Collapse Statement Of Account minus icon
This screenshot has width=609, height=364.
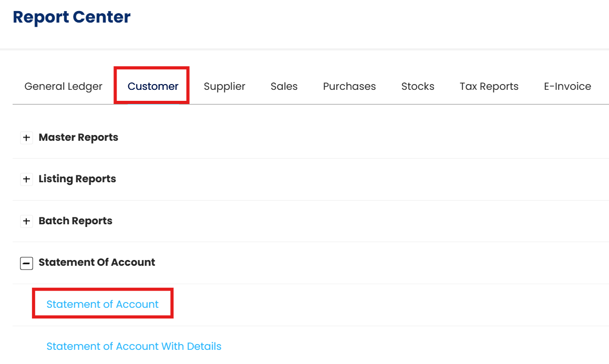coord(26,263)
